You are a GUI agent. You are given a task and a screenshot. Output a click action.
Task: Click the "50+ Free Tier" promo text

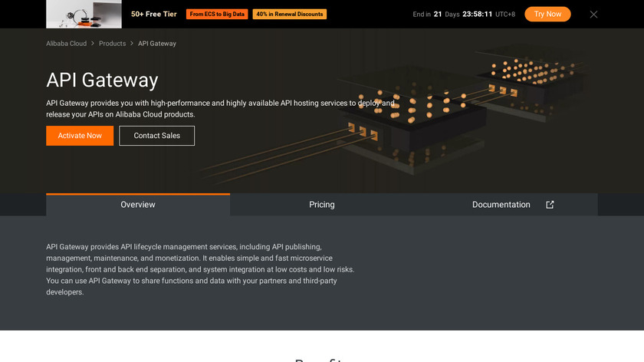155,14
